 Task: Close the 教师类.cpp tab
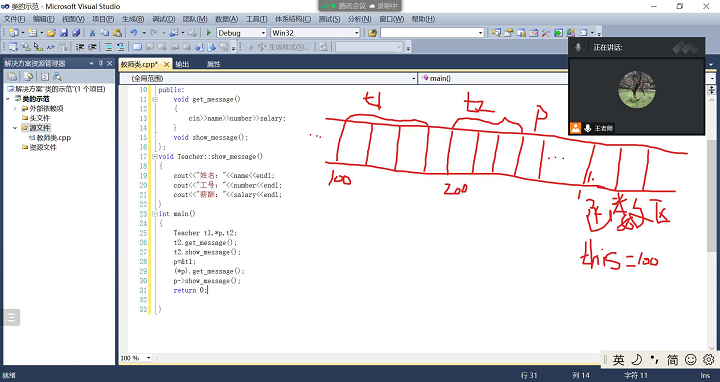pos(167,64)
